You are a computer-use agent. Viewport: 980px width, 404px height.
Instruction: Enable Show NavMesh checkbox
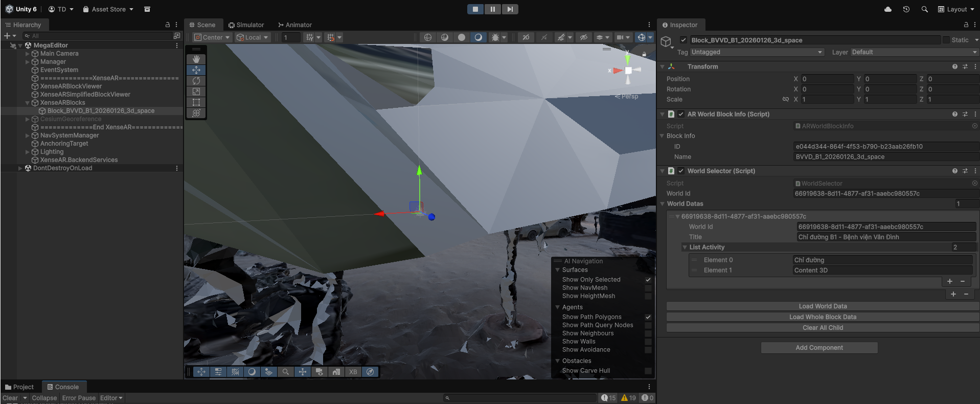pos(648,288)
